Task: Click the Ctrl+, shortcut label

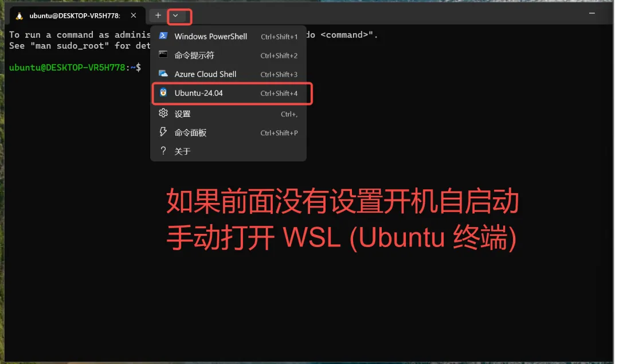Action: [289, 114]
